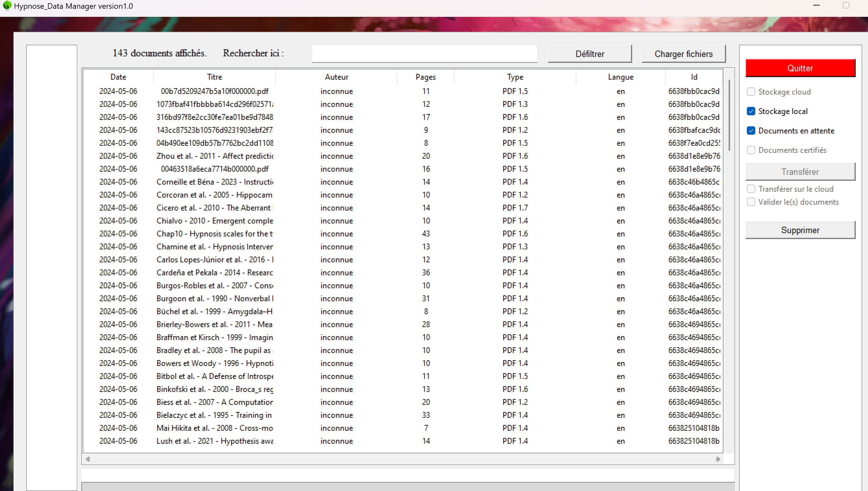Click the Quitter button
This screenshot has height=491, width=868.
(800, 68)
